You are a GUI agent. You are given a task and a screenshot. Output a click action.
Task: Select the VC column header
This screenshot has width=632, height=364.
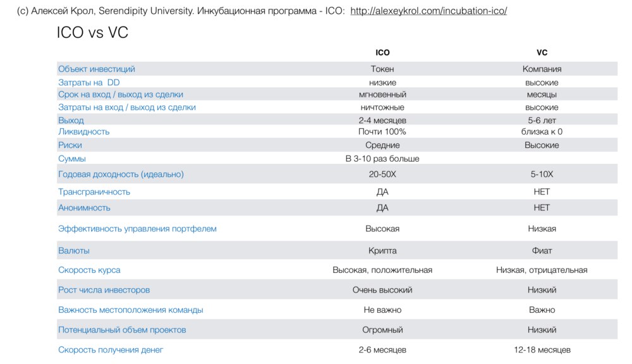tap(542, 53)
